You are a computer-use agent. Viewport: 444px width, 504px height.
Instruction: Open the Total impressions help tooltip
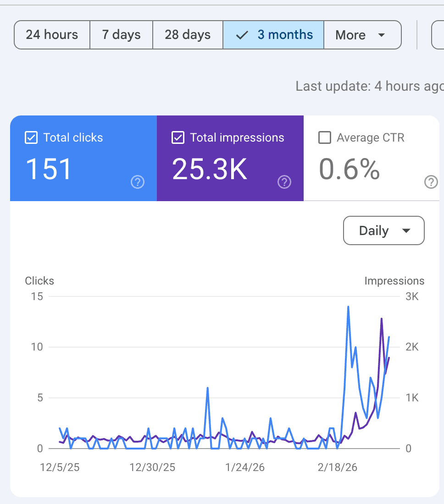click(284, 182)
